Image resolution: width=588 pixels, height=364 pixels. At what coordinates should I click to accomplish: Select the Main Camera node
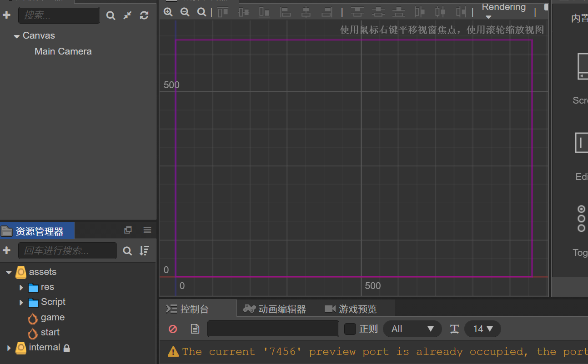(x=63, y=51)
